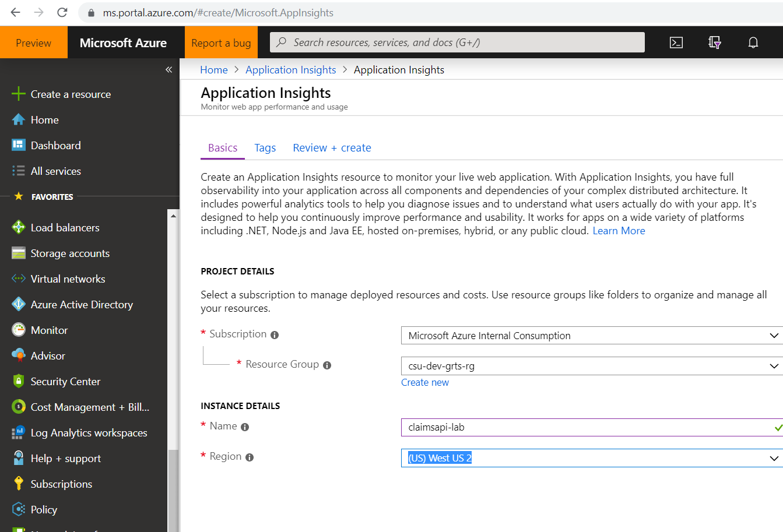The height and width of the screenshot is (532, 783).
Task: Click the Name input field
Action: pyautogui.click(x=586, y=427)
